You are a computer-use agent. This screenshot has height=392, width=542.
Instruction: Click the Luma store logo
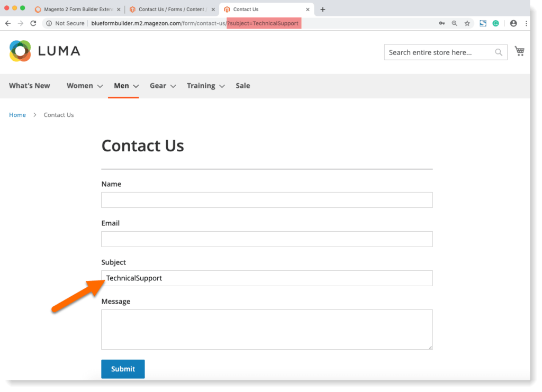pyautogui.click(x=44, y=51)
